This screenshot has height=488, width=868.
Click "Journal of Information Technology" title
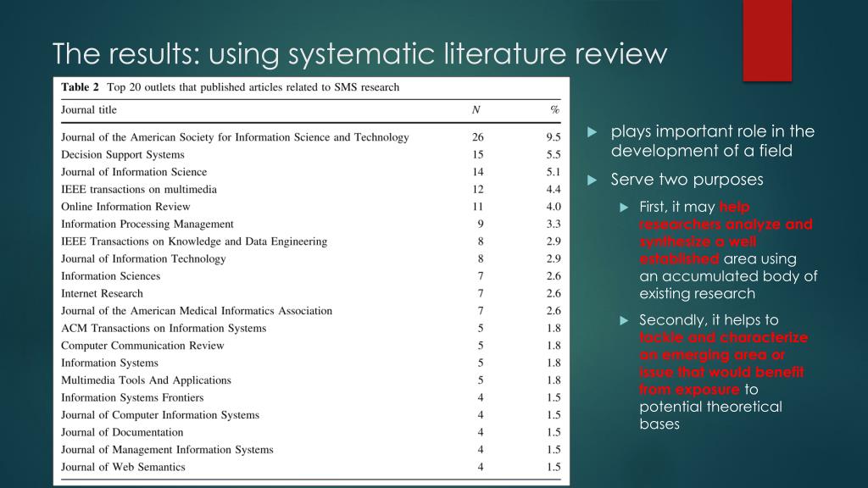coord(143,258)
